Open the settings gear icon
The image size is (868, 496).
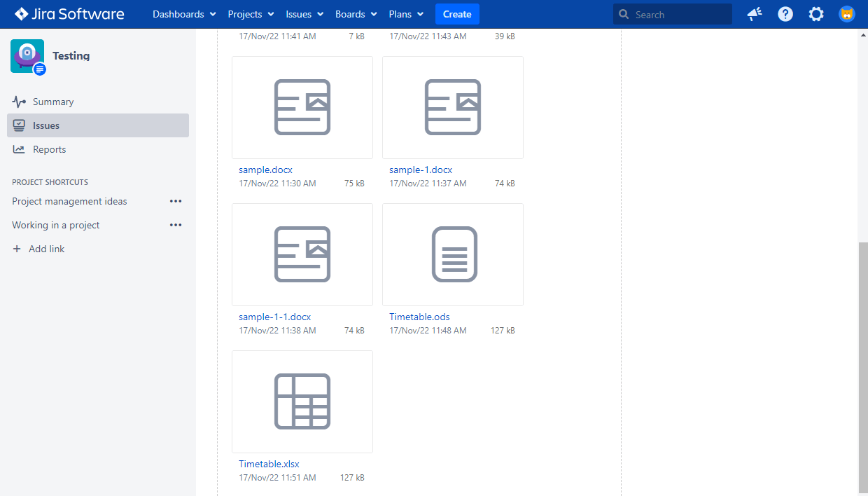pyautogui.click(x=816, y=14)
